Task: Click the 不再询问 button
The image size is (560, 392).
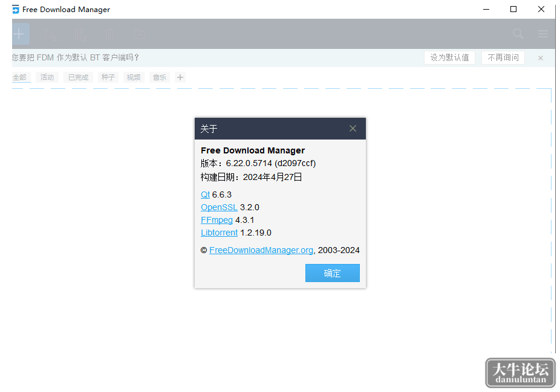Action: (x=503, y=58)
